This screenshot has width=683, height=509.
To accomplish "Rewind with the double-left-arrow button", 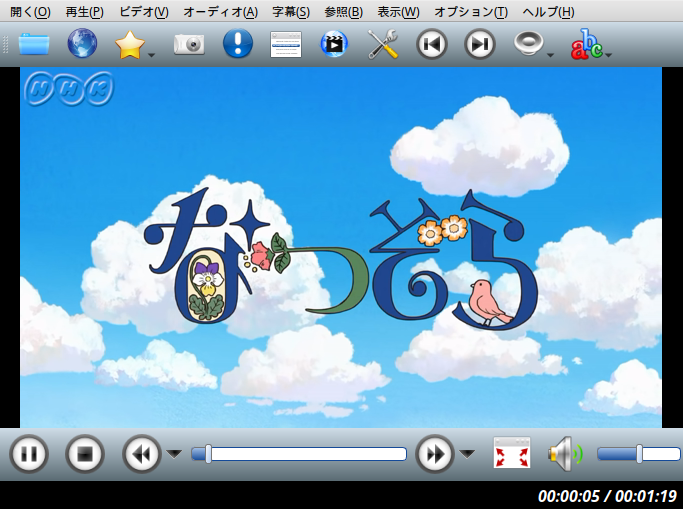I will click(x=142, y=454).
